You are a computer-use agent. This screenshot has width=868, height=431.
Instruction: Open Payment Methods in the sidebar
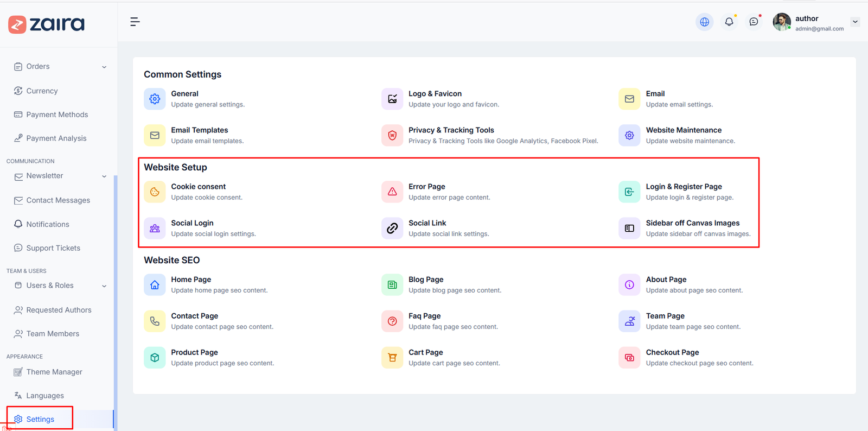pyautogui.click(x=57, y=115)
